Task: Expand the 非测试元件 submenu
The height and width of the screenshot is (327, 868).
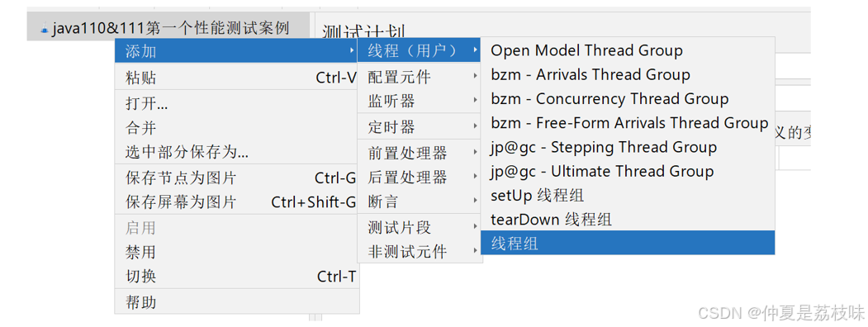Action: click(419, 252)
